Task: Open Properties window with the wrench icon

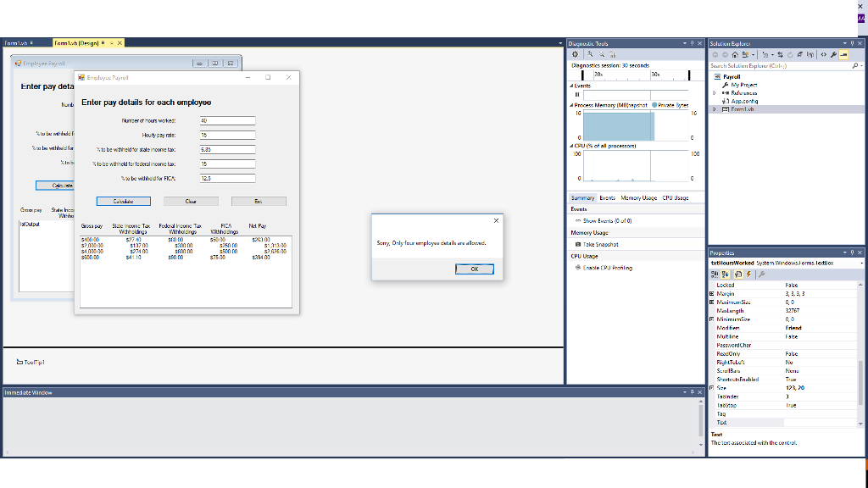Action: tap(834, 54)
